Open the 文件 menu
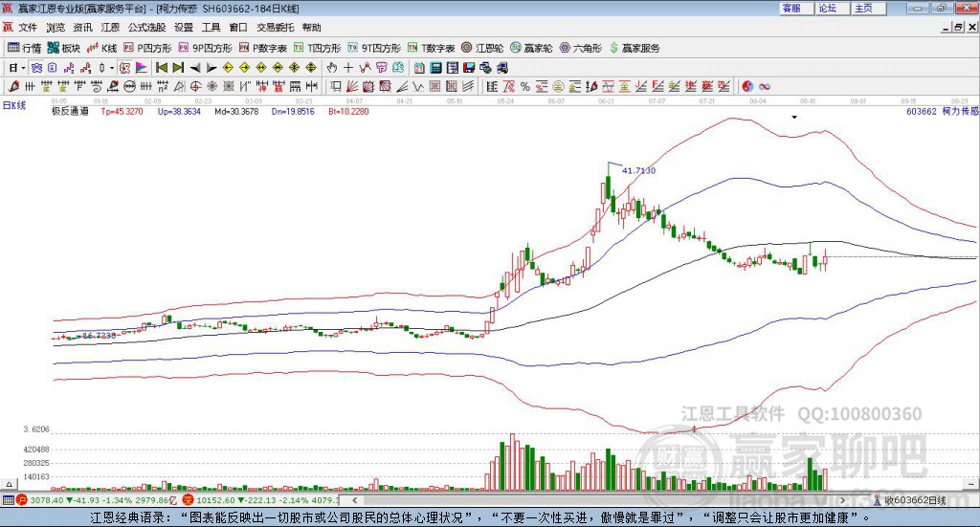Image resolution: width=980 pixels, height=527 pixels. click(28, 28)
